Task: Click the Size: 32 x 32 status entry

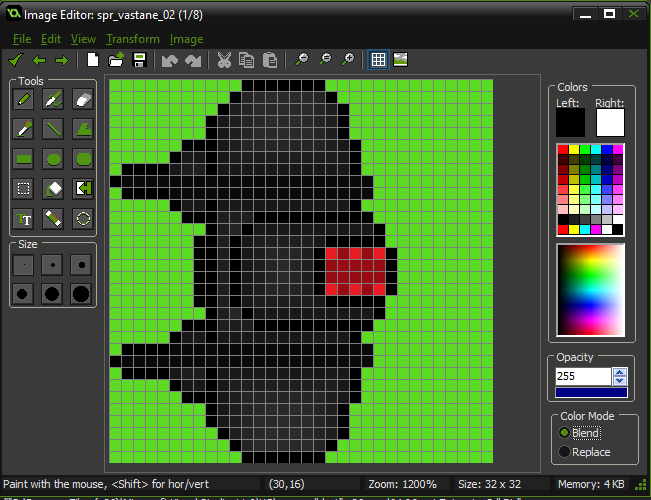Action: (489, 484)
